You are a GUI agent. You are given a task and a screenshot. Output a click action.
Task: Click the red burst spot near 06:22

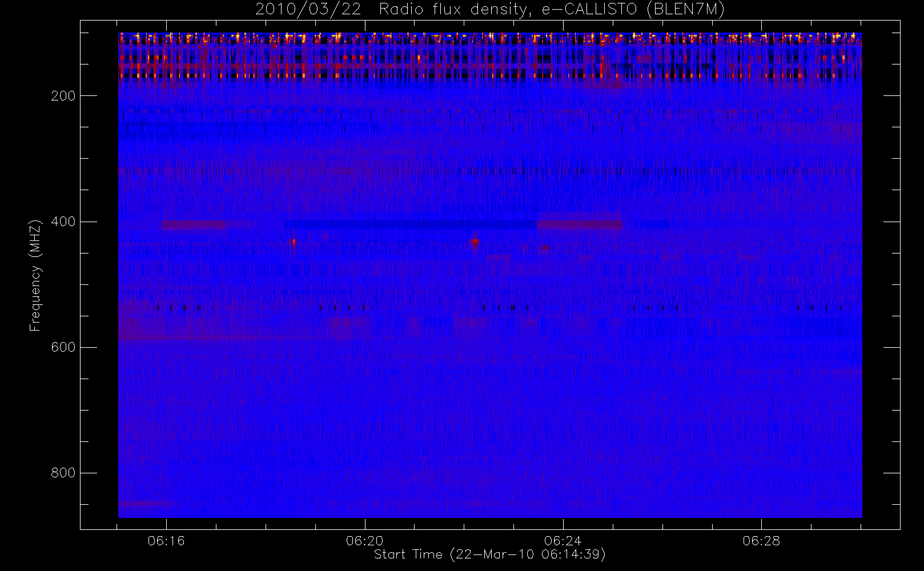pyautogui.click(x=475, y=242)
